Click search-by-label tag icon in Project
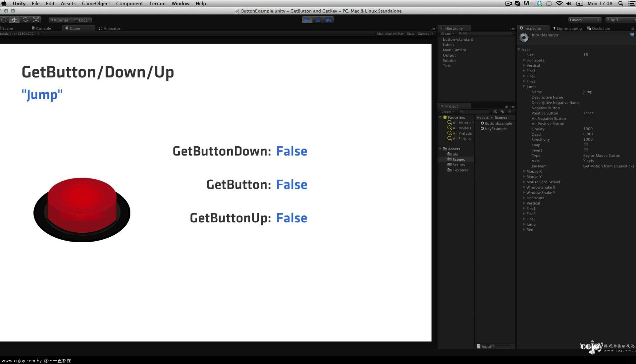The image size is (636, 364). 502,112
